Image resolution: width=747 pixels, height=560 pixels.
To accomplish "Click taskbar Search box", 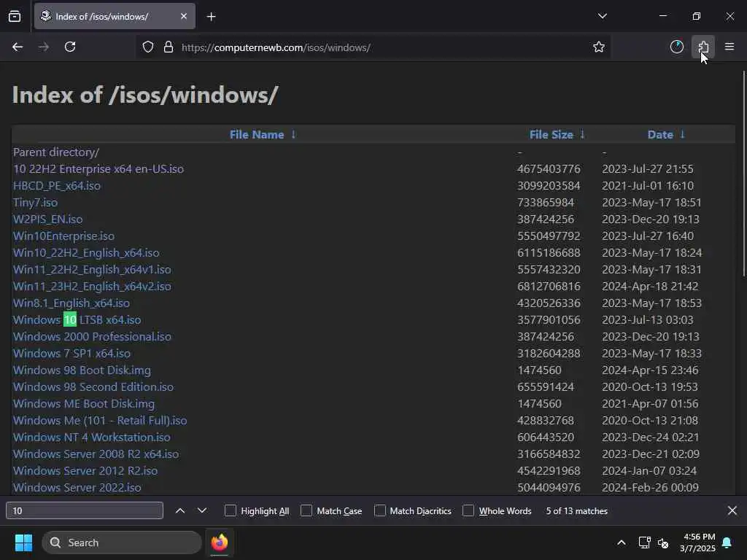I will pos(122,542).
